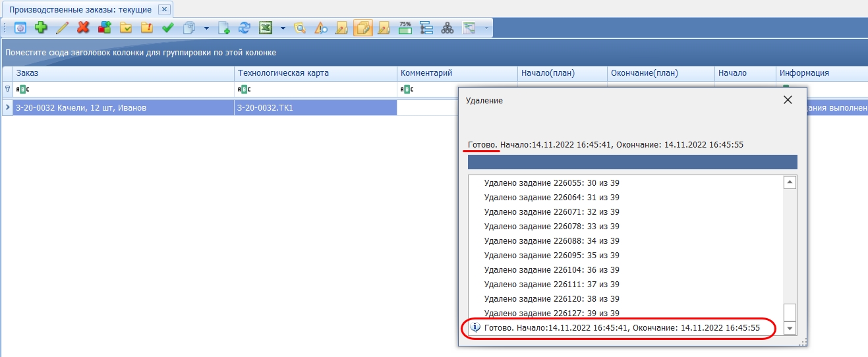Click the Начало(план) column header
This screenshot has height=357, width=868.
pos(562,73)
